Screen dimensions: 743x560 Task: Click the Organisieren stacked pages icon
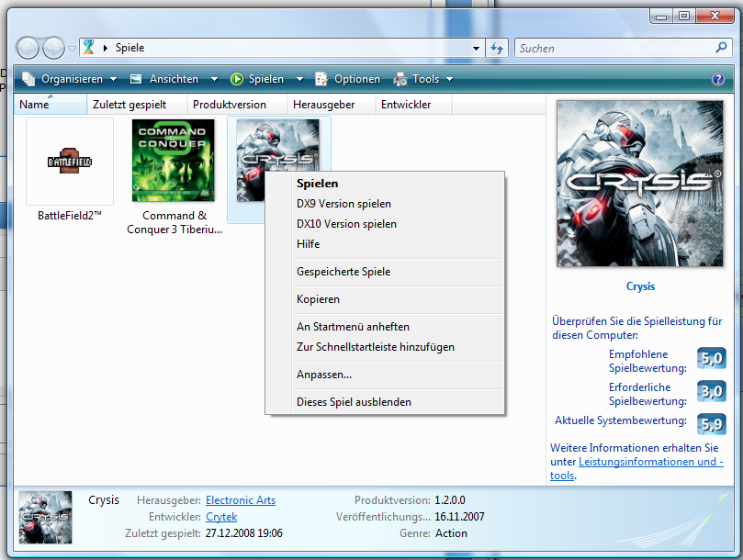click(28, 79)
